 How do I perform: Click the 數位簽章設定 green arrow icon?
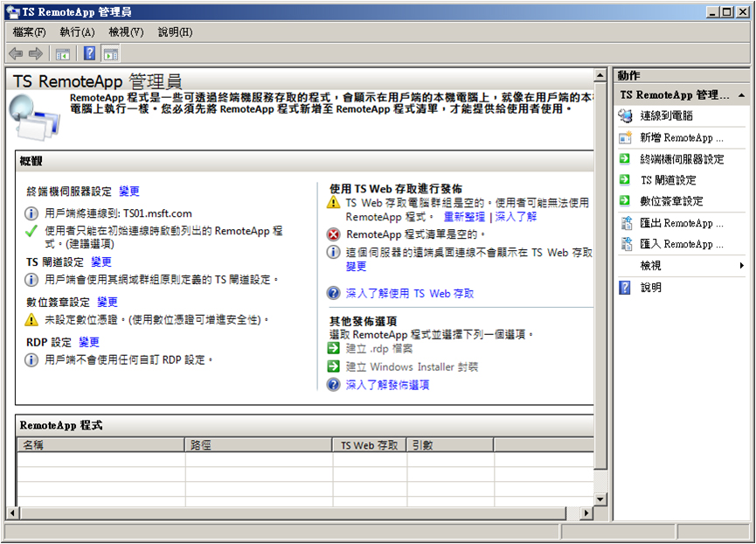(x=625, y=200)
